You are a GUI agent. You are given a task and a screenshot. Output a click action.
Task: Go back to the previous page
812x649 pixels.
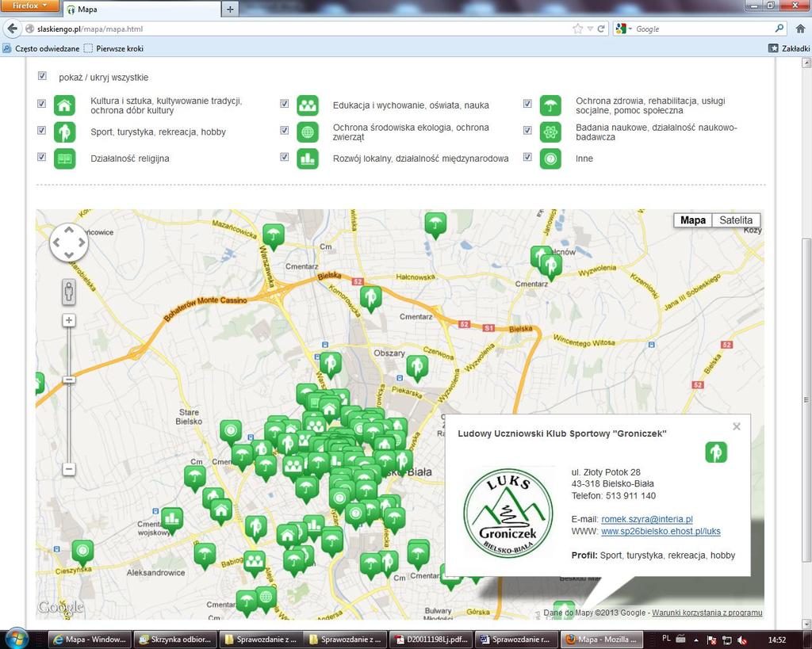point(13,29)
